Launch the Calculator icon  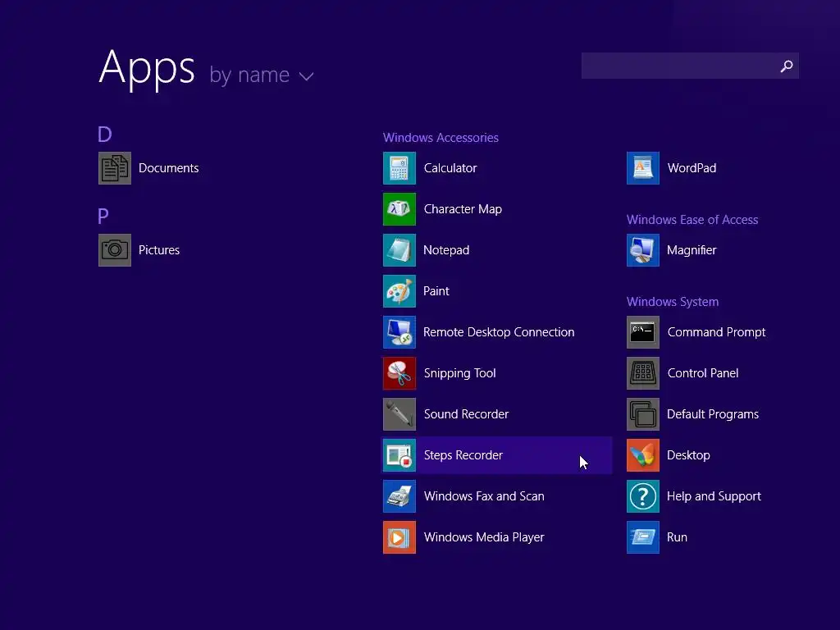coord(399,168)
